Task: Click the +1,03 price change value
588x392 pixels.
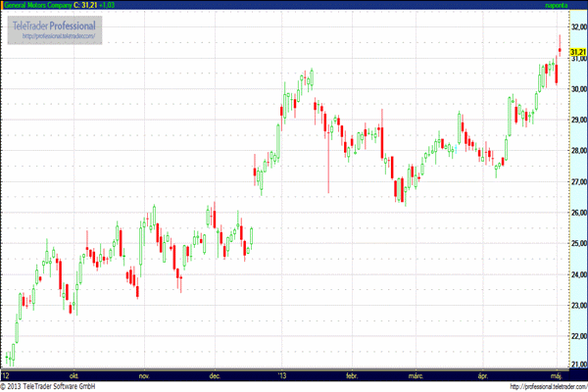Action: click(x=117, y=5)
